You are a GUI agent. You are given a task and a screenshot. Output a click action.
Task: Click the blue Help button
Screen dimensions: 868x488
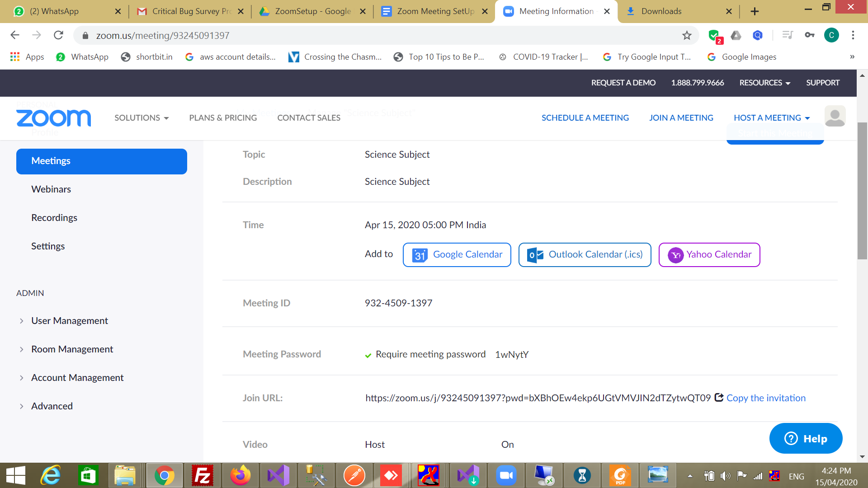(806, 439)
